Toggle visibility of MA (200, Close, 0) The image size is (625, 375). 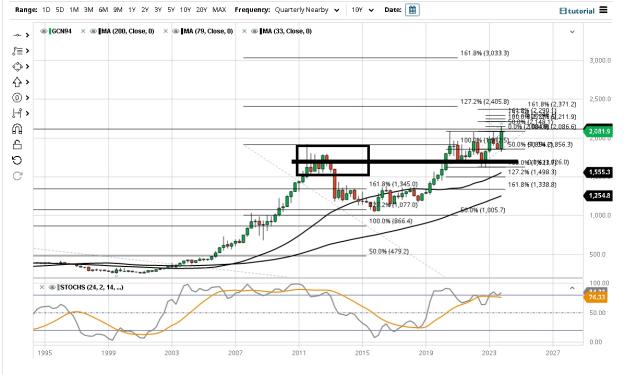[93, 31]
